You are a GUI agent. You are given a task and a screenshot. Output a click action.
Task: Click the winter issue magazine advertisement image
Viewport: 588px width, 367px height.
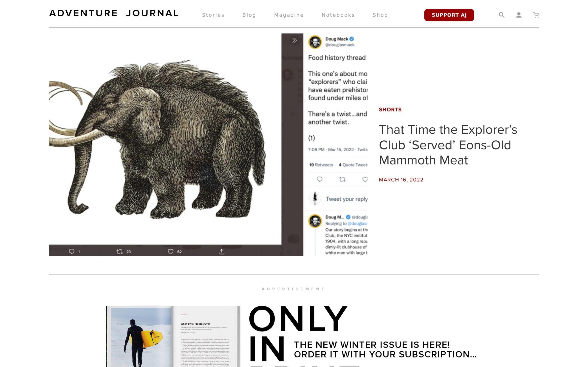coord(173,336)
